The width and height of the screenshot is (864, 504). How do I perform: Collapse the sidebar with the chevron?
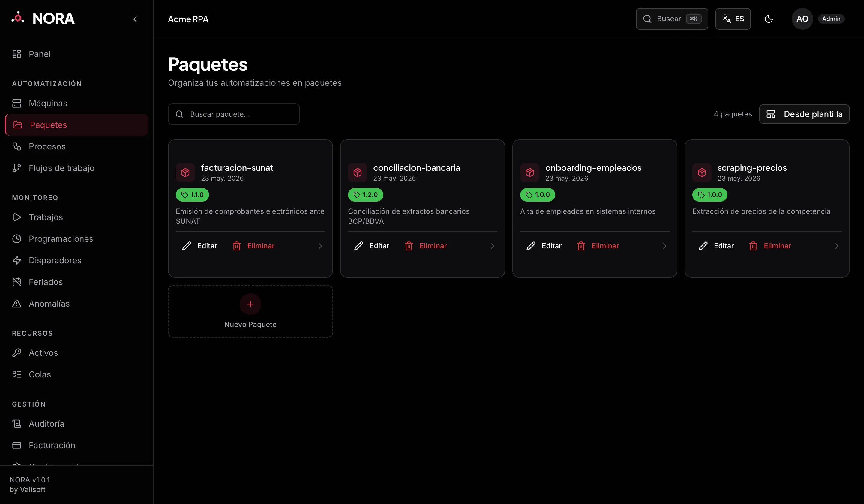pos(135,19)
